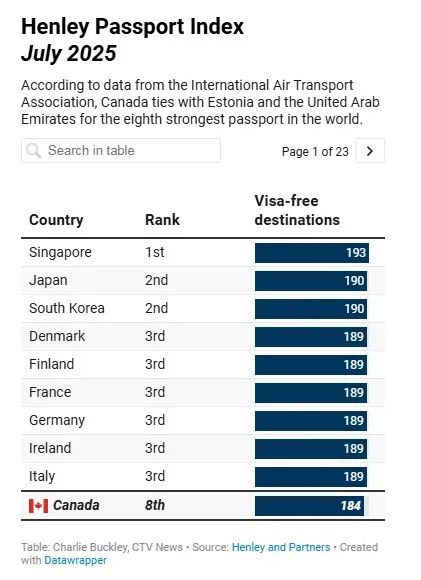Click Singapore's 193 bar

pyautogui.click(x=312, y=253)
